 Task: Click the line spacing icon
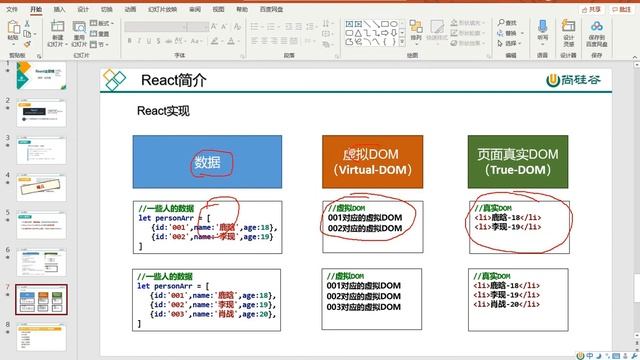(x=311, y=27)
